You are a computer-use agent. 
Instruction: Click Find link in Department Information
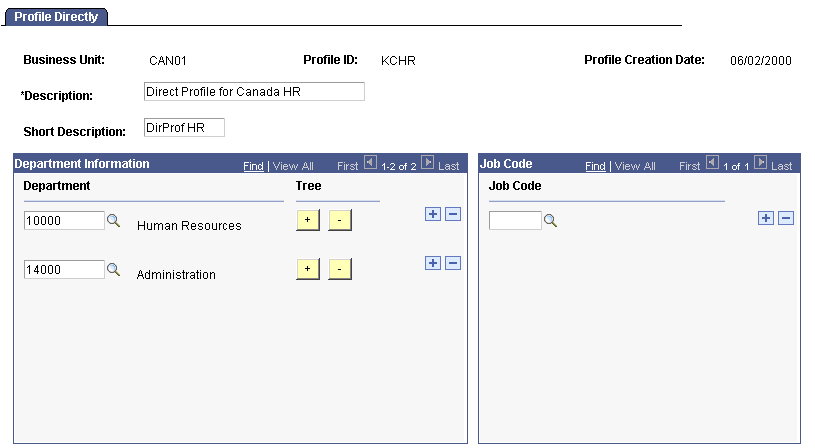[253, 166]
